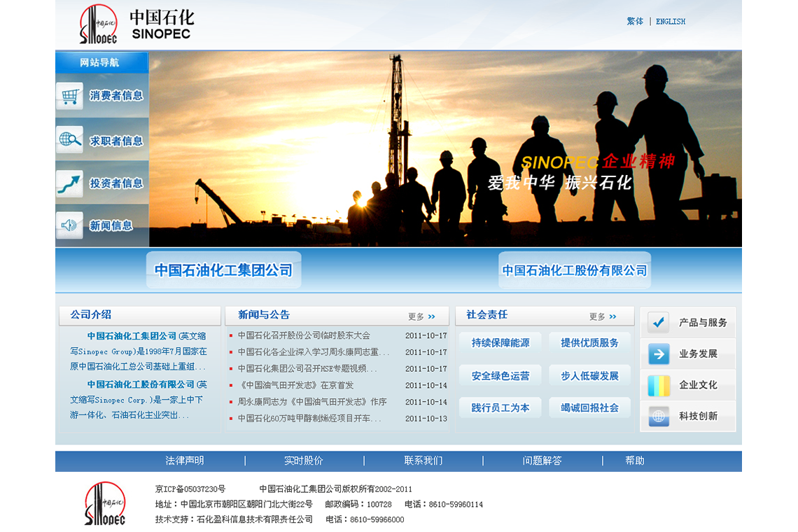
Task: Click the 竭诚回报社会 button
Action: (590, 408)
